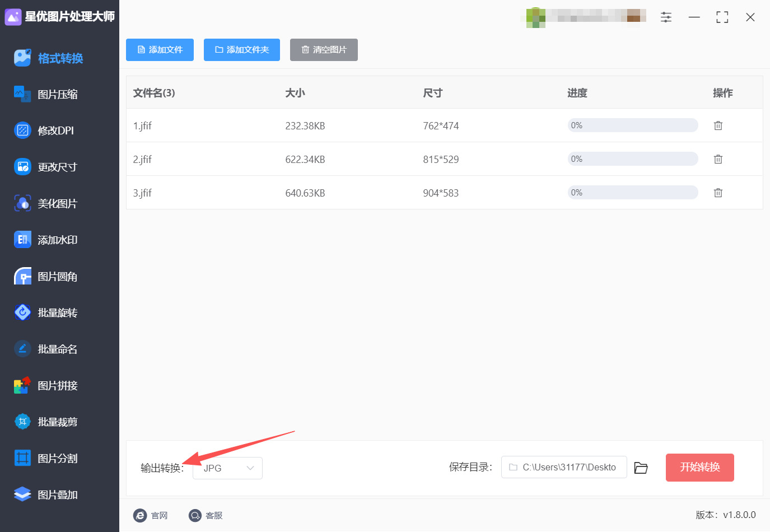Click the 添加水印 sidebar icon

[x=22, y=240]
